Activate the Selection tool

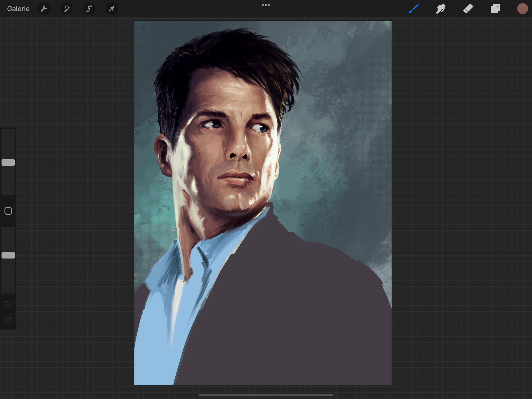(x=89, y=9)
